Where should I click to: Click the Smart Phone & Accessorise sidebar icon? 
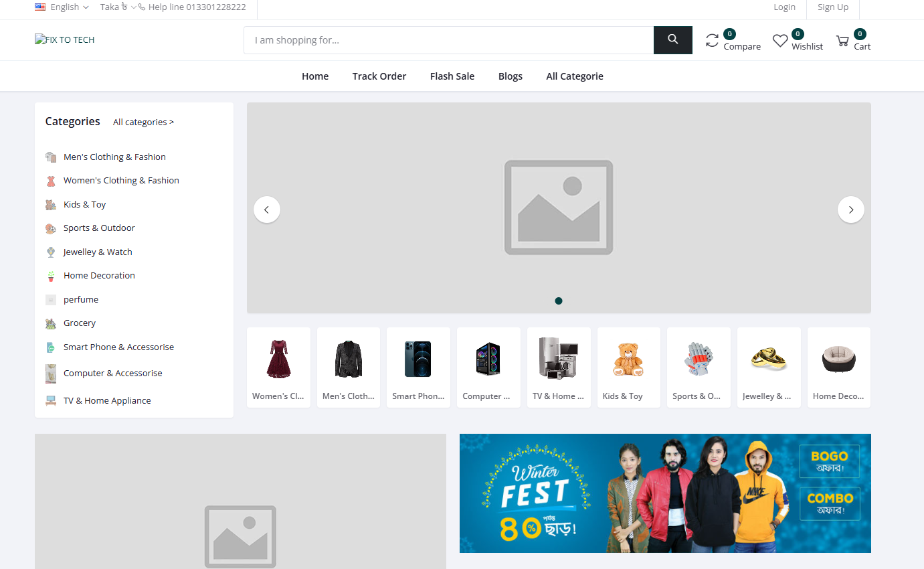point(51,347)
